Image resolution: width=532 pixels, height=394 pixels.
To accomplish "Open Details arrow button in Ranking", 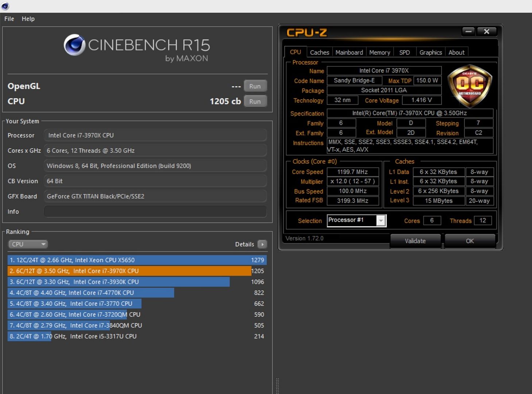I will [262, 244].
